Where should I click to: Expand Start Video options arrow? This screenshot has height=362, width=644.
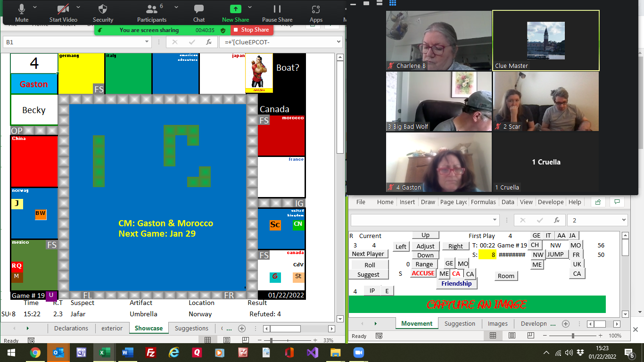(x=78, y=8)
